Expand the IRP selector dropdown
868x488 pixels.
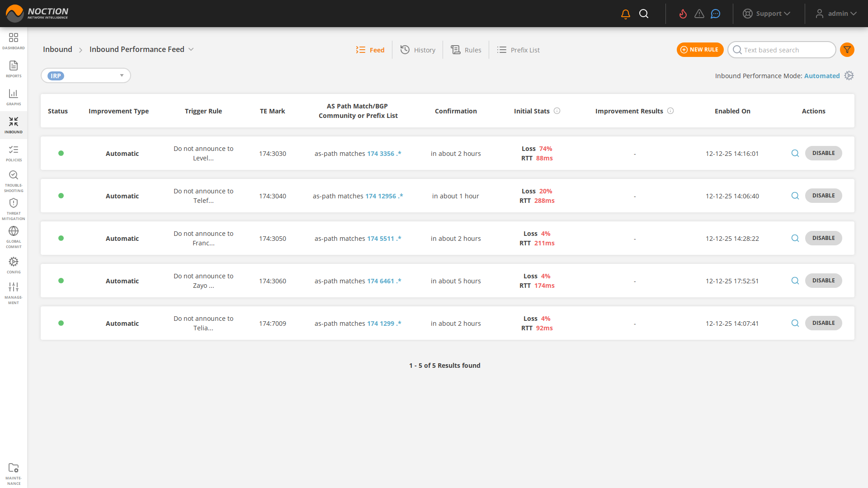pyautogui.click(x=121, y=75)
